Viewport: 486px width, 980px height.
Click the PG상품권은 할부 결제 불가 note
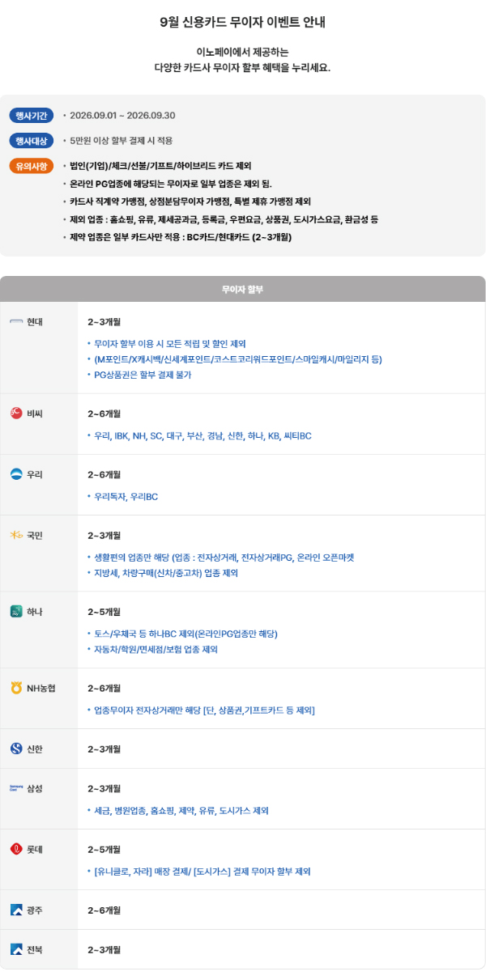(143, 375)
